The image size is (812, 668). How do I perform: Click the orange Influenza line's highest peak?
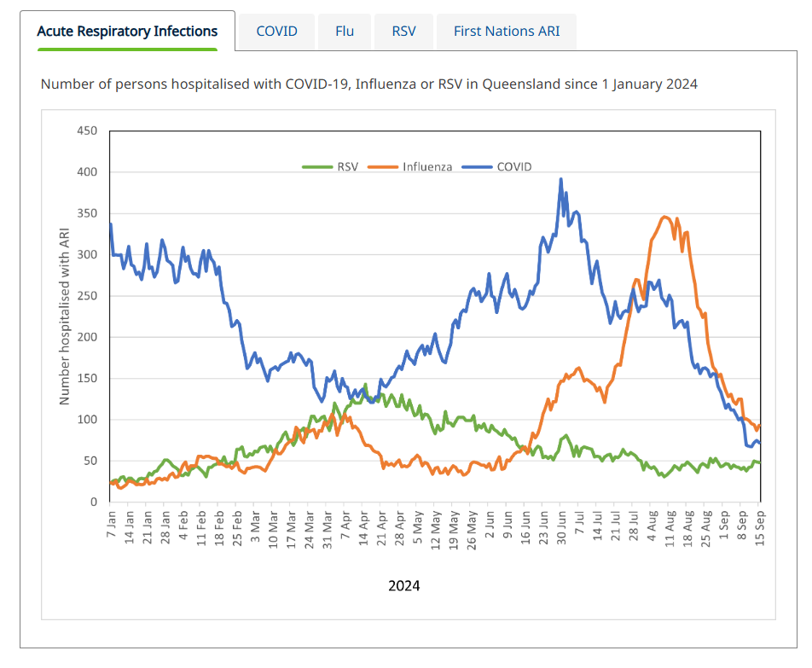pos(665,217)
